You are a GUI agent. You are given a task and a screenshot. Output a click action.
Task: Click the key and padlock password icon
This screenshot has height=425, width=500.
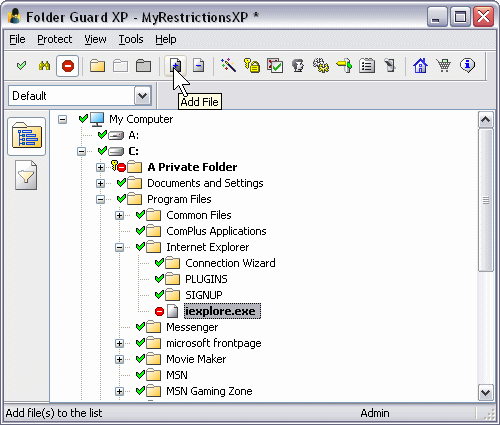tap(252, 65)
